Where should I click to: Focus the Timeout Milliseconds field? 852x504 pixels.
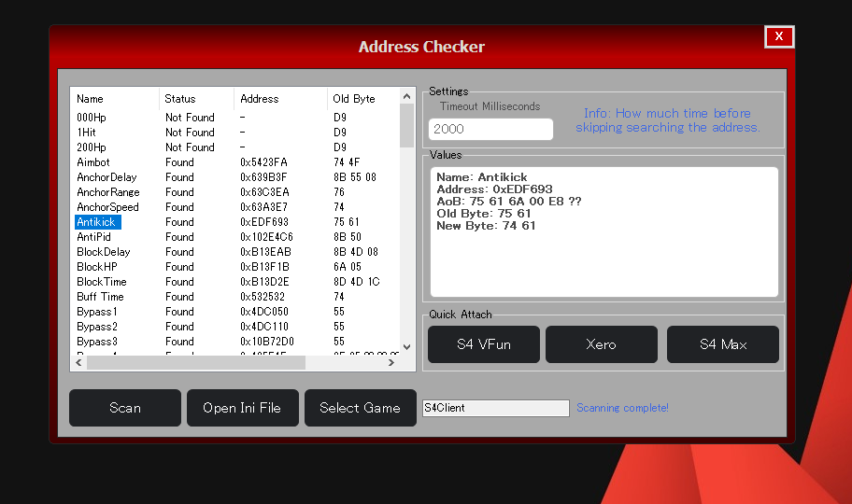pyautogui.click(x=490, y=129)
